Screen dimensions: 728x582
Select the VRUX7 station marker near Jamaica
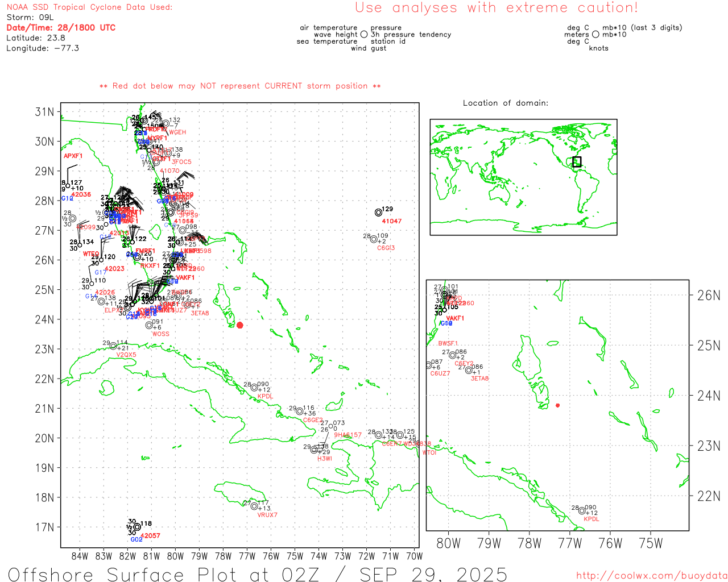pyautogui.click(x=254, y=506)
